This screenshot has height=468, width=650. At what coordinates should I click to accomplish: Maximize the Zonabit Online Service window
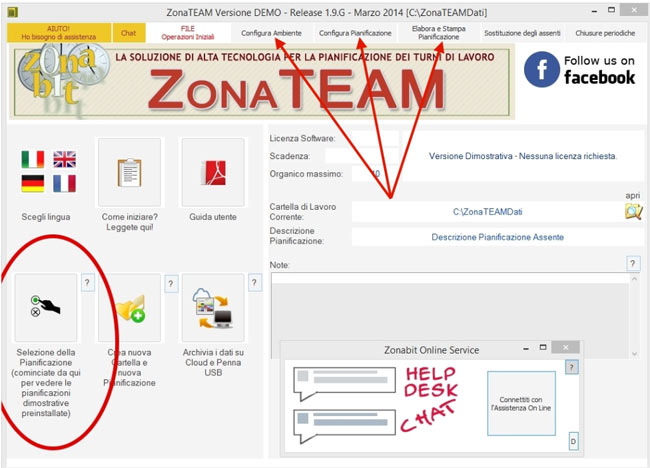[x=543, y=347]
